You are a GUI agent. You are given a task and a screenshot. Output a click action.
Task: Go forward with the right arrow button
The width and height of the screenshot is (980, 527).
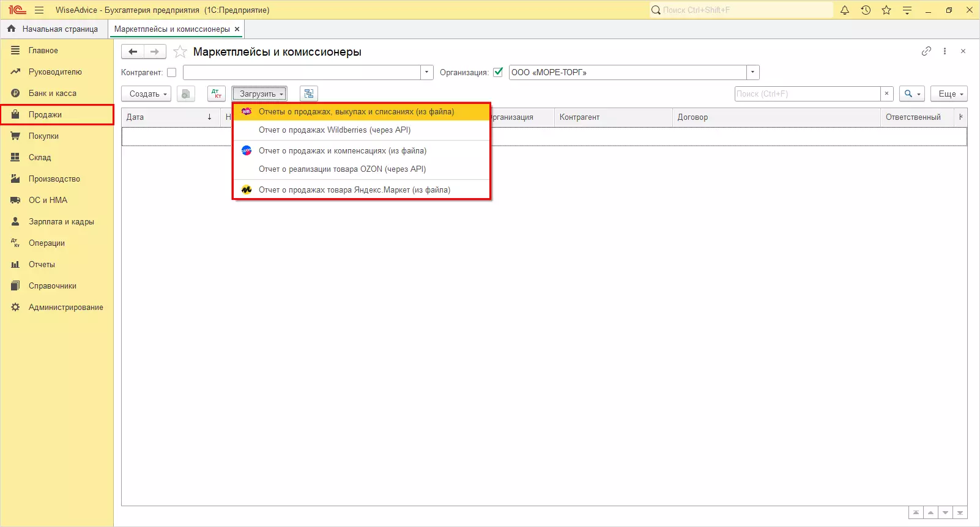pos(155,52)
